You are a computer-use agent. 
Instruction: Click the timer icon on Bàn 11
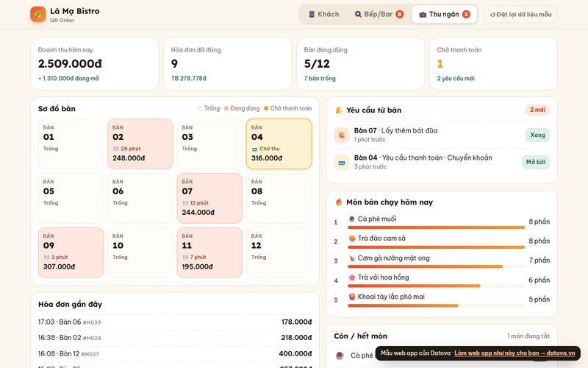tap(185, 258)
